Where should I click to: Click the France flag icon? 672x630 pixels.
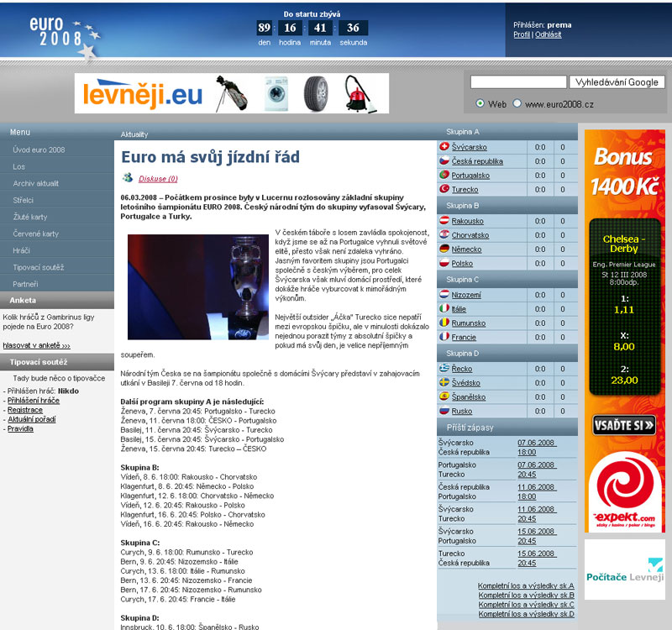point(444,337)
